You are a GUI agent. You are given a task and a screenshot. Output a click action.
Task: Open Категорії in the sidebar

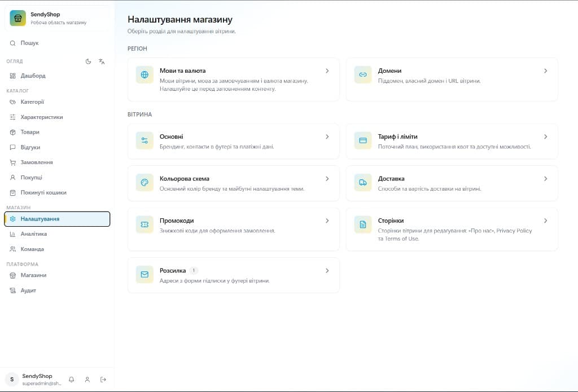point(57,102)
